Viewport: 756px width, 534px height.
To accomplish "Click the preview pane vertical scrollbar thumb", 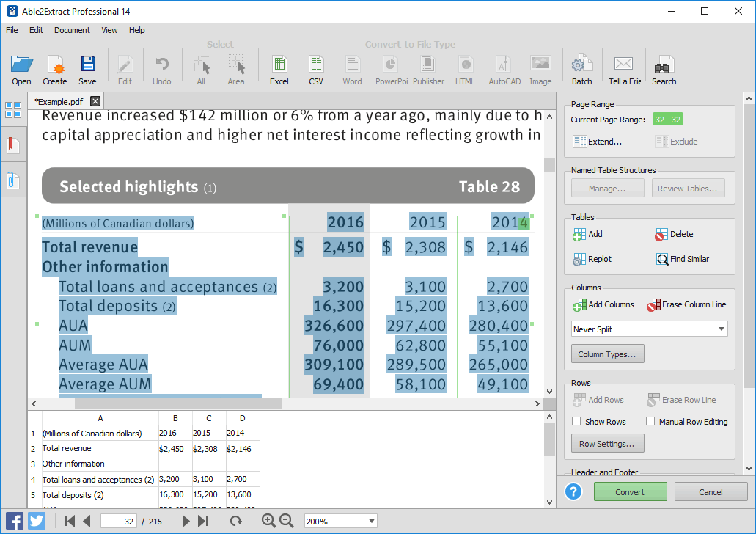I will (x=550, y=439).
